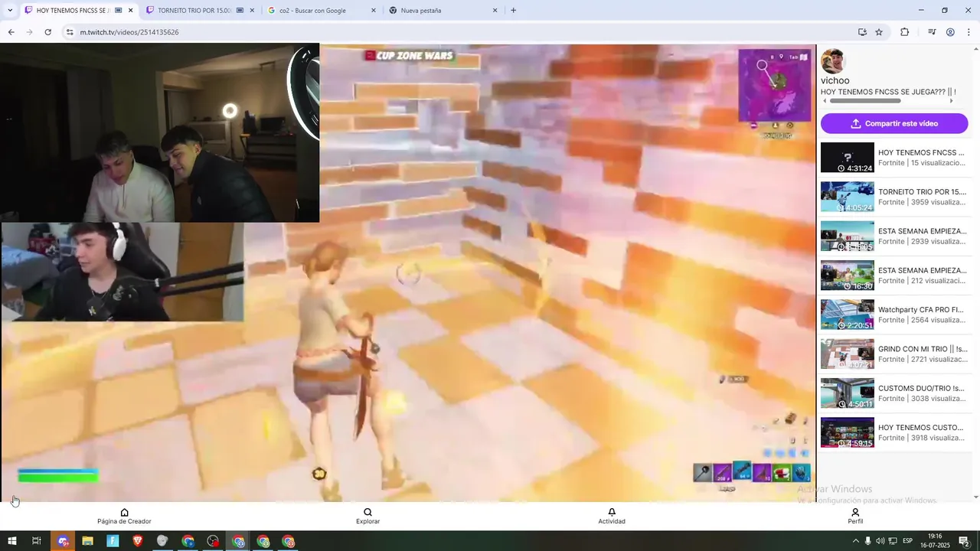Open media controls icon in Chrome toolbar
This screenshot has height=551, width=980.
pos(932,32)
